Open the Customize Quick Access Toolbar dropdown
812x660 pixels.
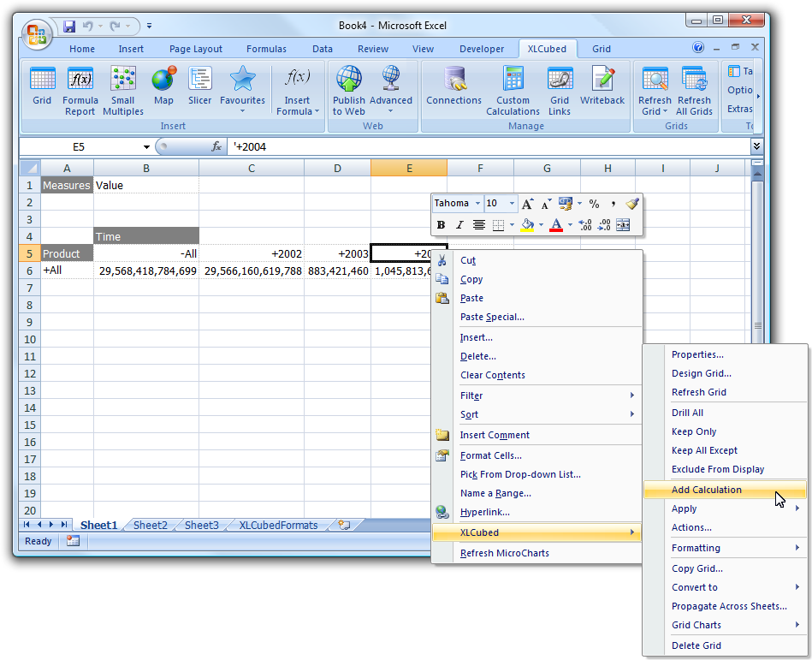coord(149,26)
